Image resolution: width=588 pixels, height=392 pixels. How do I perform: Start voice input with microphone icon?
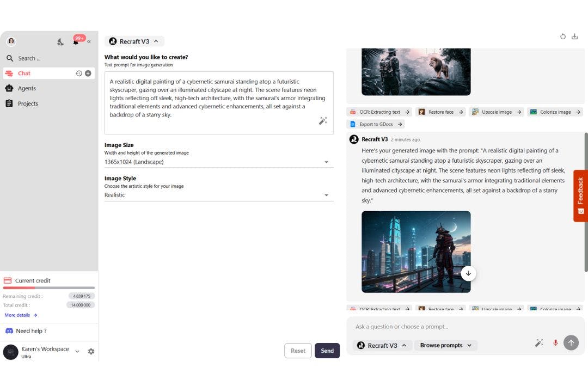(555, 343)
